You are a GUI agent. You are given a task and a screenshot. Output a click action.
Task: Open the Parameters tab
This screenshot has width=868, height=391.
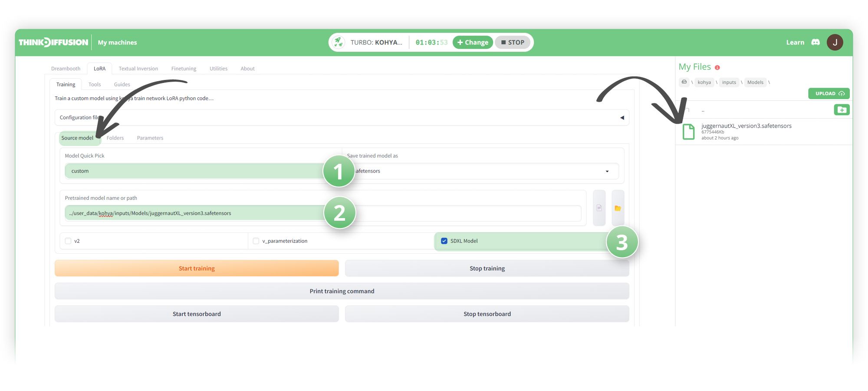coord(150,138)
